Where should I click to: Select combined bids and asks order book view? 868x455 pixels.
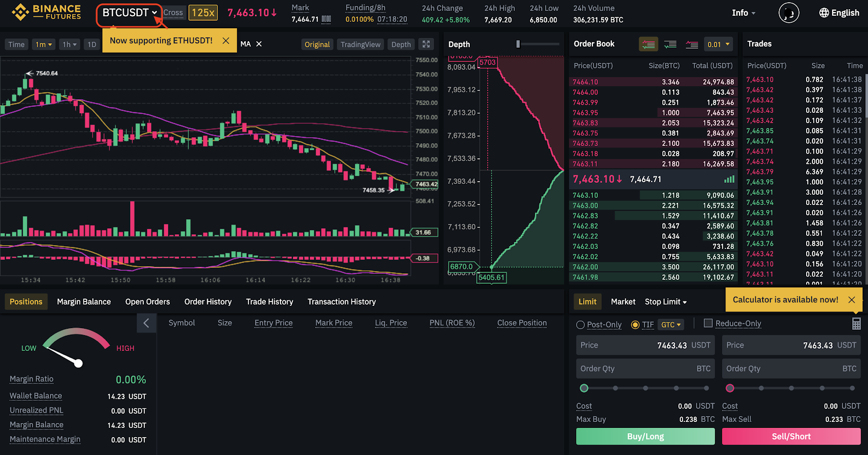pos(648,44)
